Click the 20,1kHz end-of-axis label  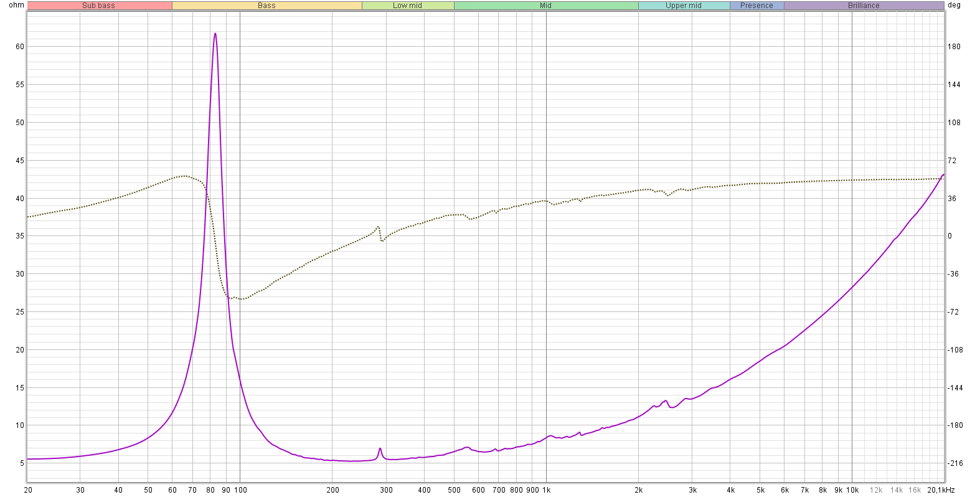coord(941,490)
